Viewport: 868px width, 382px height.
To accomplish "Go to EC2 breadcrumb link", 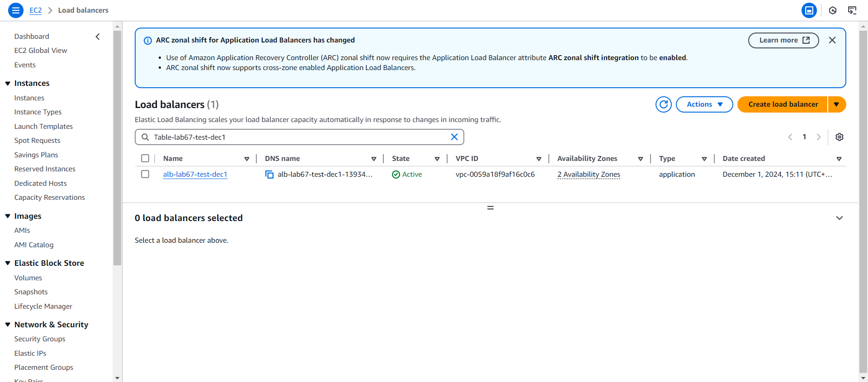I will tap(36, 10).
